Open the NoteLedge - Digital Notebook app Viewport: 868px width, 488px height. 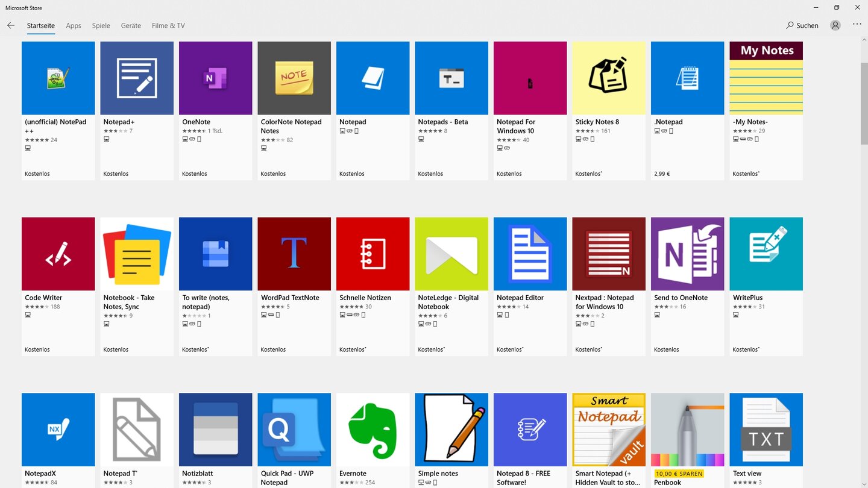pyautogui.click(x=451, y=254)
